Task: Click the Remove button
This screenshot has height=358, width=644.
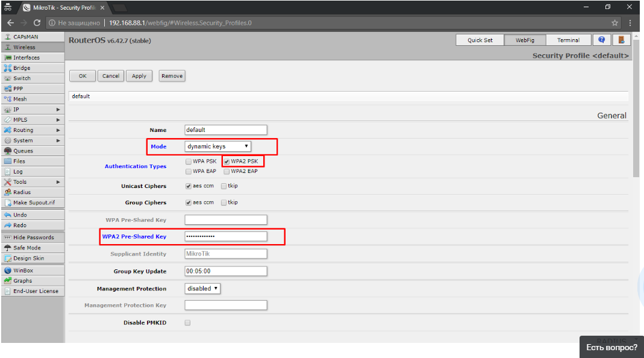Action: (x=172, y=76)
